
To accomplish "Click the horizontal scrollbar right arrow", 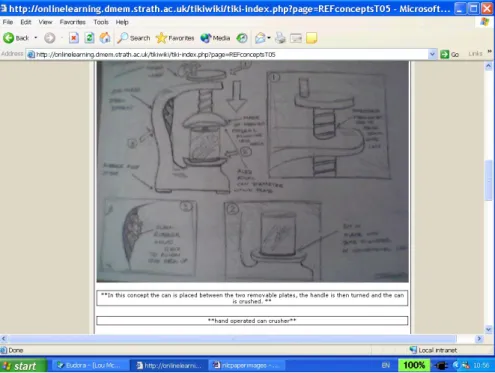I will tap(479, 339).
